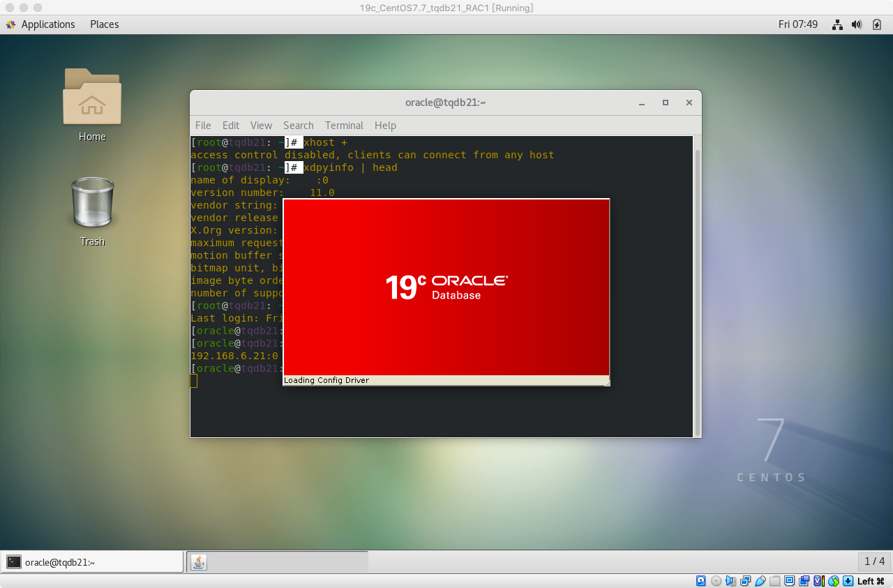Open the terminal File menu

coord(203,126)
